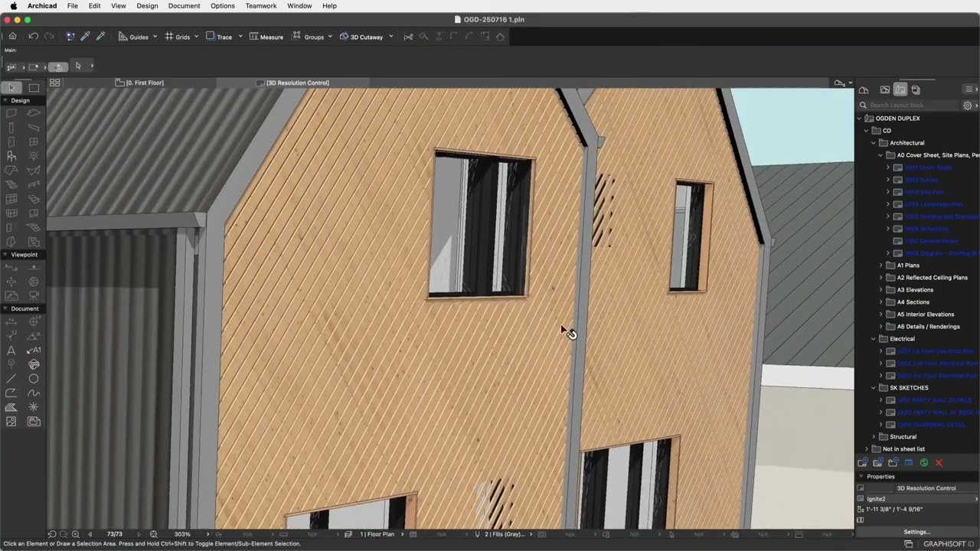Collapse the Document toolbox section

[5, 308]
